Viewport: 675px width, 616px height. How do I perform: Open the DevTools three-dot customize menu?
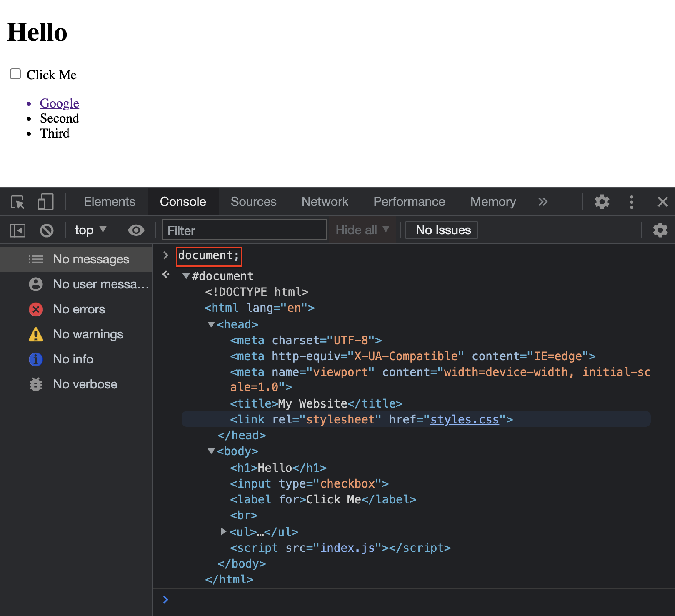click(x=632, y=202)
